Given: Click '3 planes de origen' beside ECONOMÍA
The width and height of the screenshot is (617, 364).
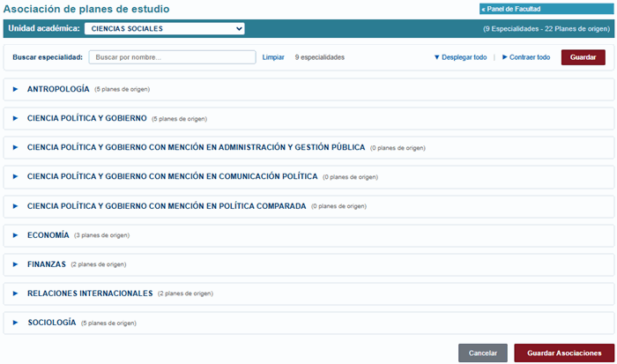Looking at the screenshot, I should click(x=102, y=235).
